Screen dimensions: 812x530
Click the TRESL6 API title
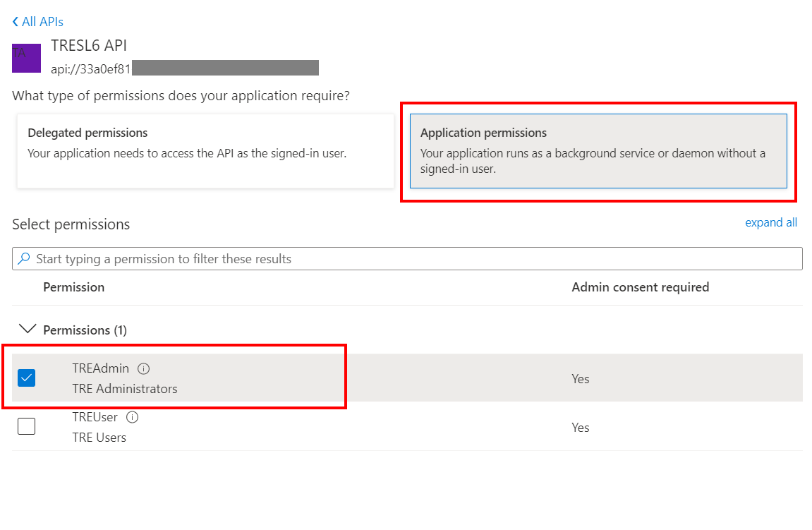pyautogui.click(x=88, y=45)
